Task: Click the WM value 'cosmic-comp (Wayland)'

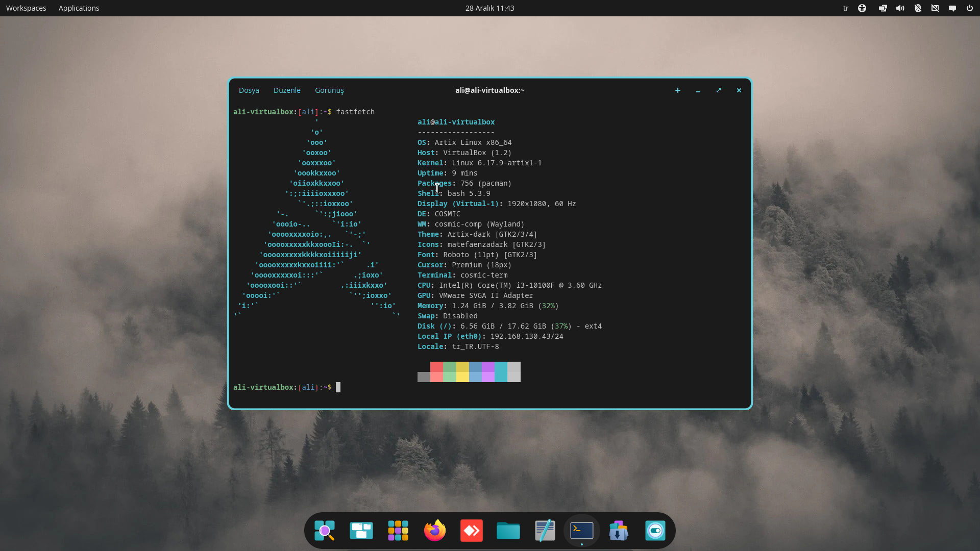Action: pyautogui.click(x=479, y=224)
